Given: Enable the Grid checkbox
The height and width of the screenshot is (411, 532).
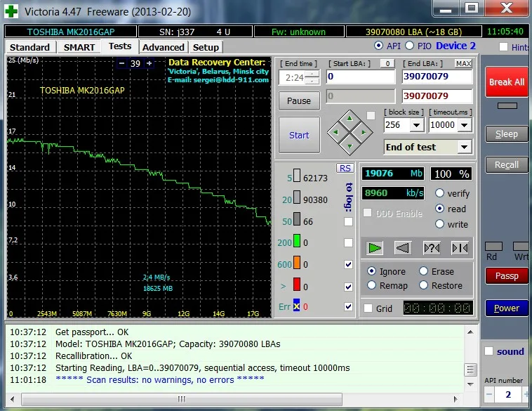Looking at the screenshot, I should [368, 308].
